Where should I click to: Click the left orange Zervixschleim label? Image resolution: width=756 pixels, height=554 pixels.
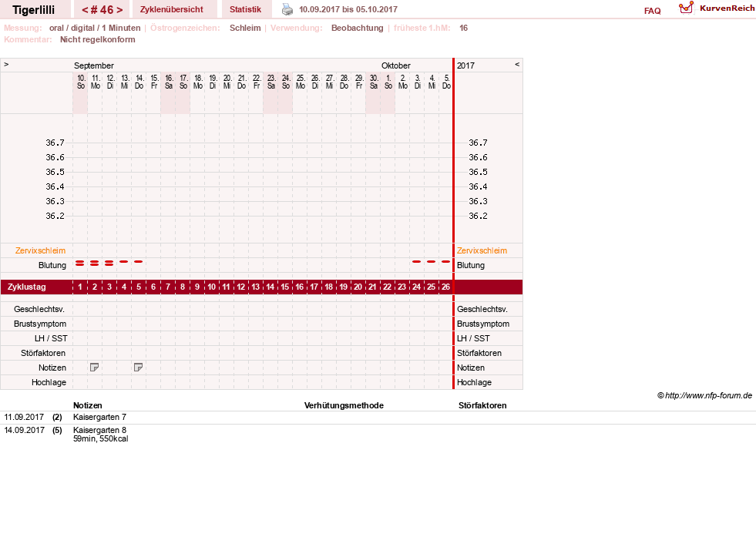41,250
